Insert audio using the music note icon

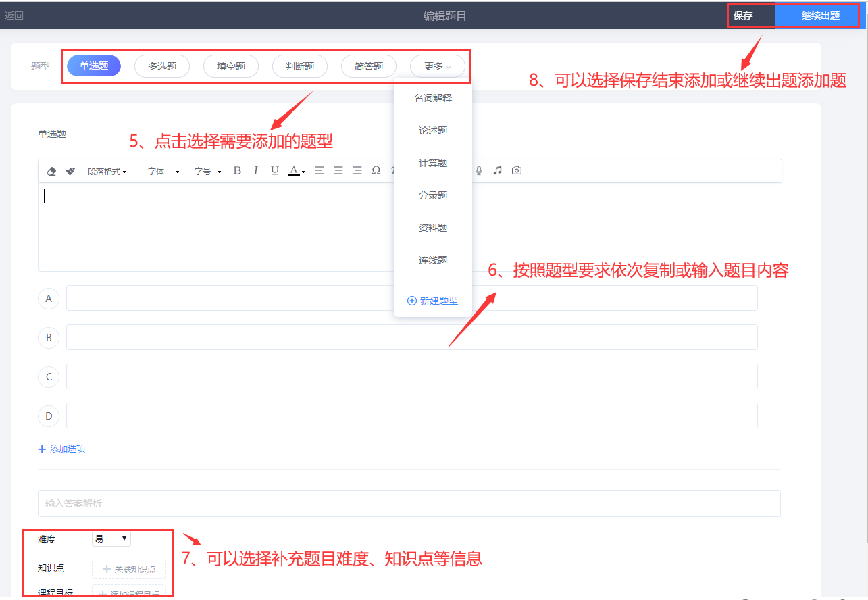498,171
